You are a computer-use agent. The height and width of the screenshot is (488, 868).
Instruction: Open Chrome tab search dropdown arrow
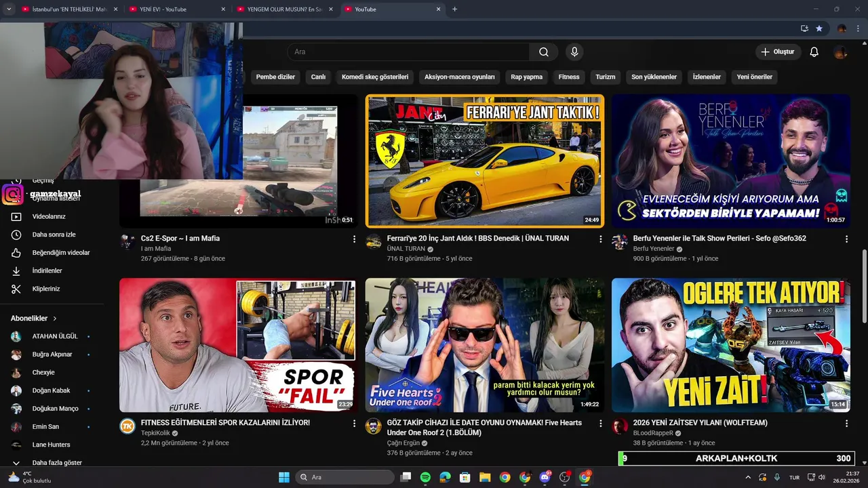click(9, 9)
